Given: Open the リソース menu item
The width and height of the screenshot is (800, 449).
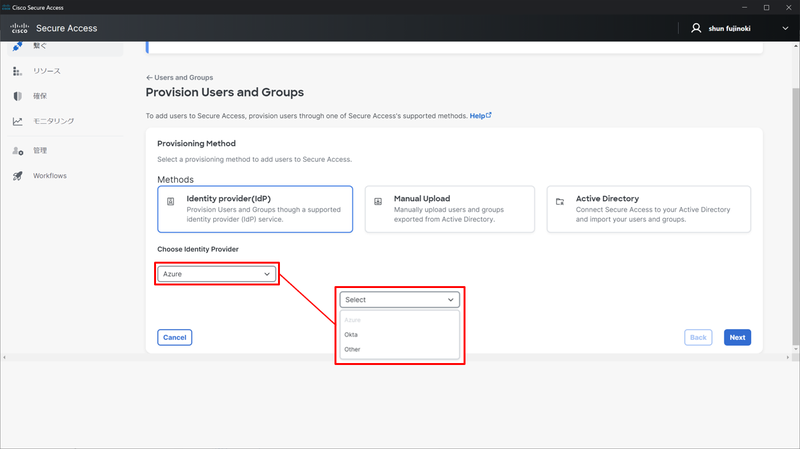Looking at the screenshot, I should coord(47,71).
